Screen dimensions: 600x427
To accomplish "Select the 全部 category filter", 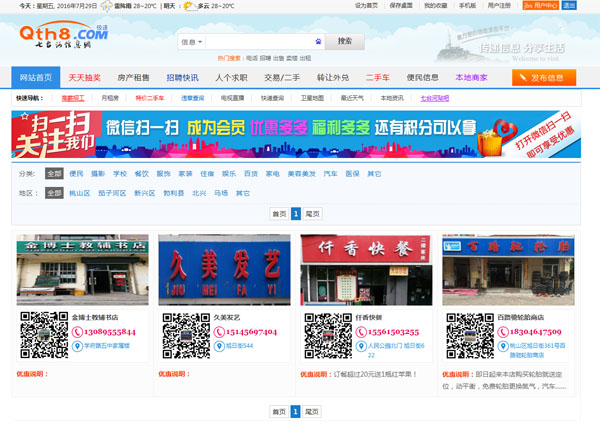I will (54, 173).
